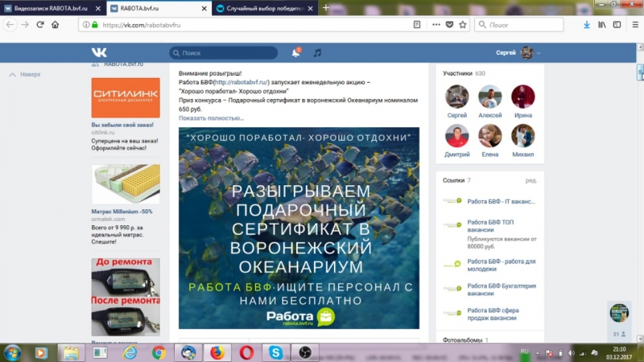Reload the current page
644x362 pixels.
click(39, 25)
